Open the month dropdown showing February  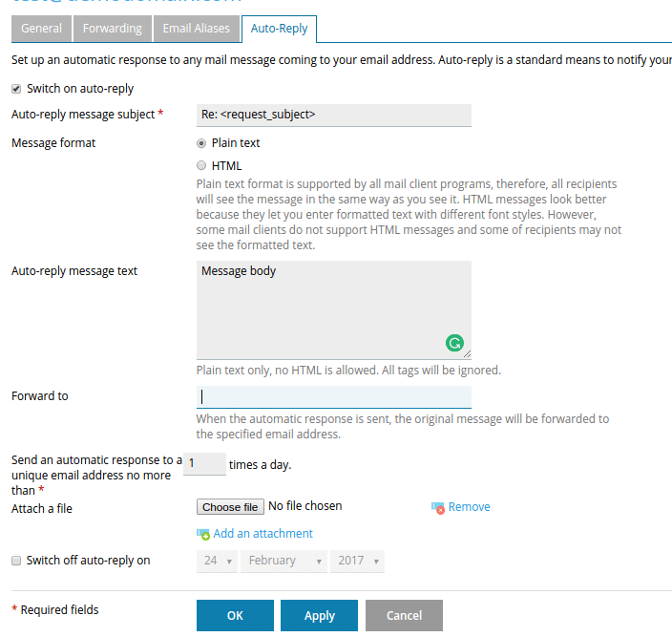283,562
